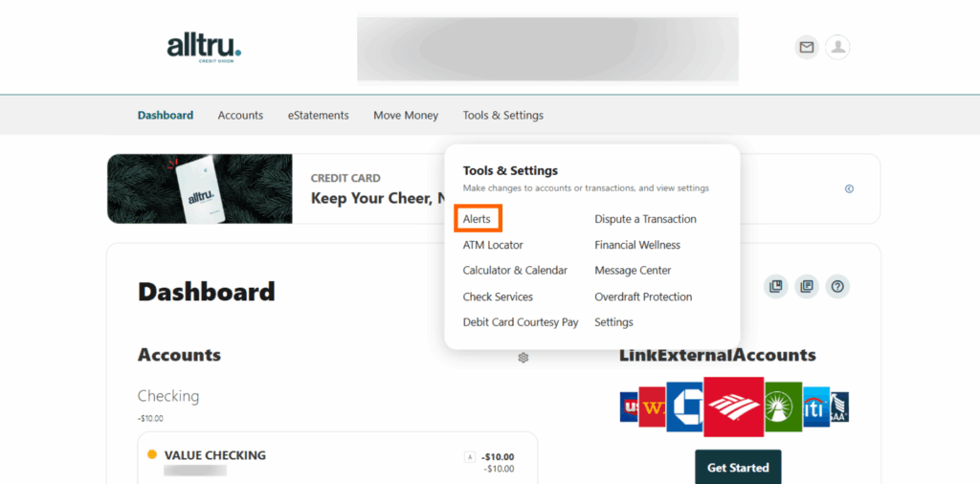Image resolution: width=980 pixels, height=484 pixels.
Task: Go to Message Center
Action: (x=633, y=271)
